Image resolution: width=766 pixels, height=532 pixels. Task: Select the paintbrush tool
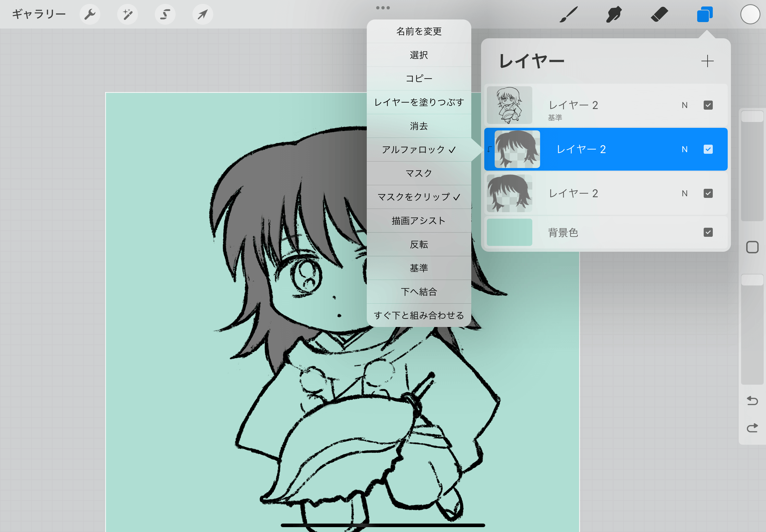click(568, 14)
